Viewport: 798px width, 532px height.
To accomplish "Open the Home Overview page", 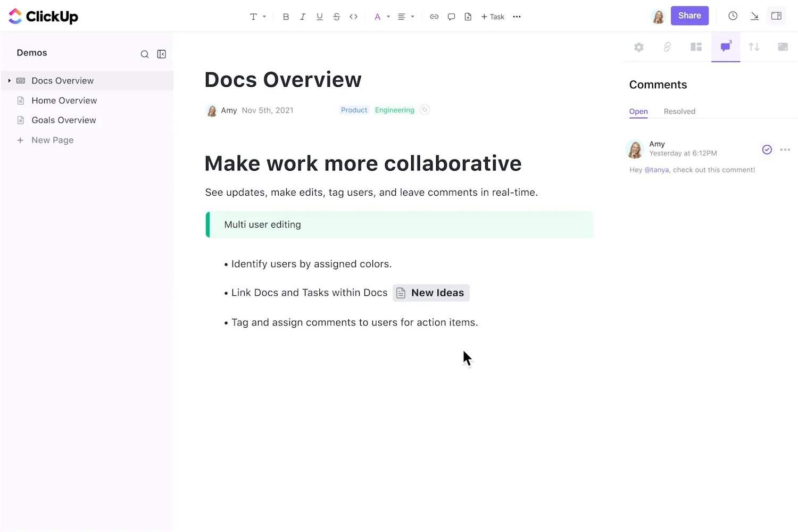I will click(x=64, y=101).
